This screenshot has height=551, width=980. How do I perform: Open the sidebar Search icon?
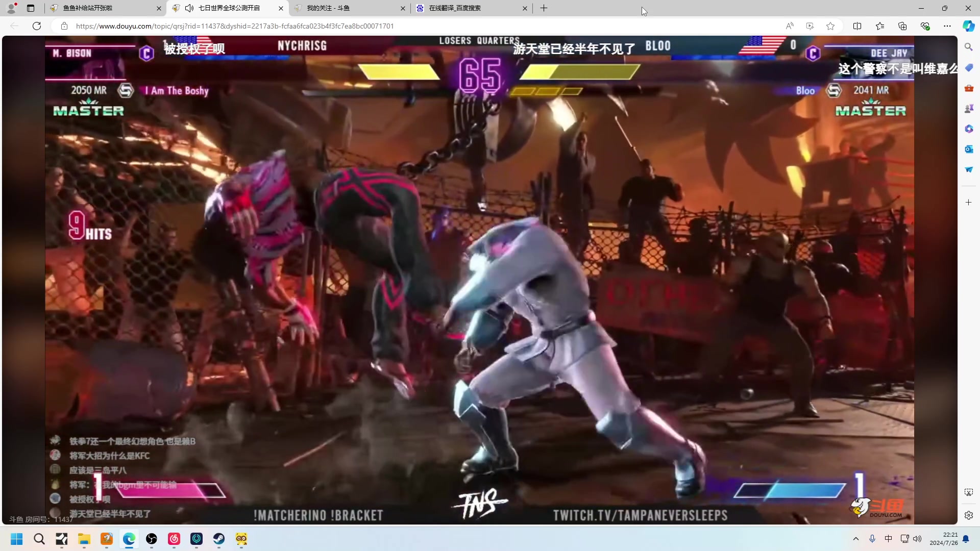coord(969,47)
